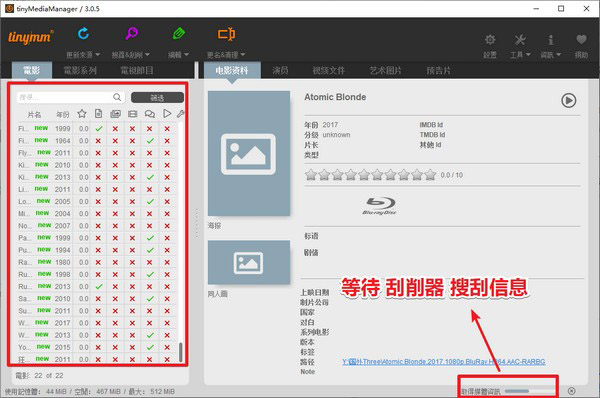Play the Atomic Blonde trailer button
Image resolution: width=600 pixels, height=398 pixels.
click(x=569, y=100)
